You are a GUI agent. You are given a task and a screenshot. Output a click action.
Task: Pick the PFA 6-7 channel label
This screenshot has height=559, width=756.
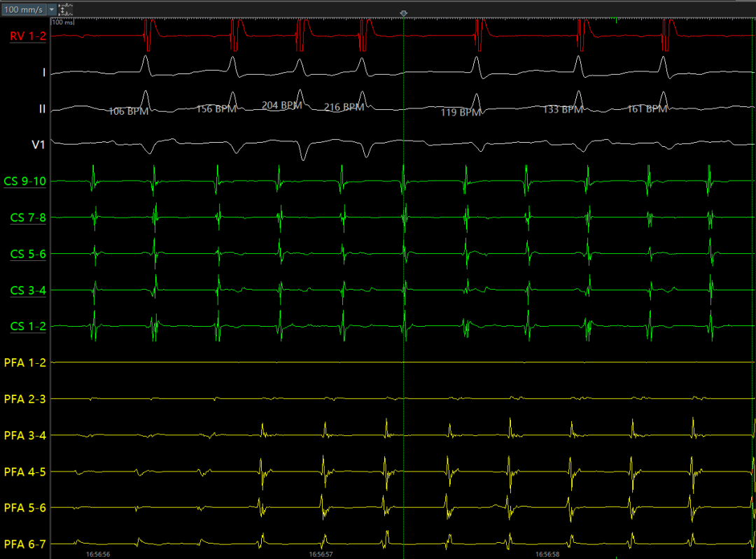25,544
